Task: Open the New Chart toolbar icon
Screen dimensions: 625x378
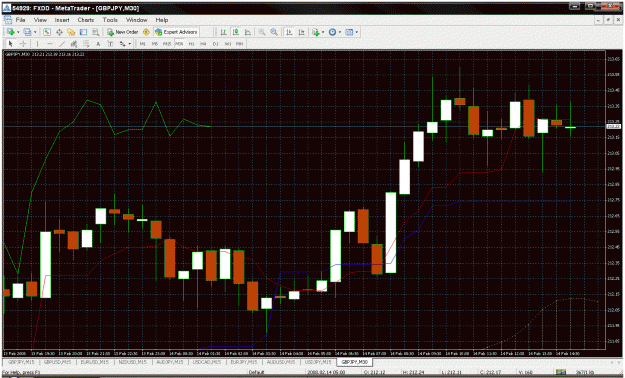Action: tap(10, 32)
